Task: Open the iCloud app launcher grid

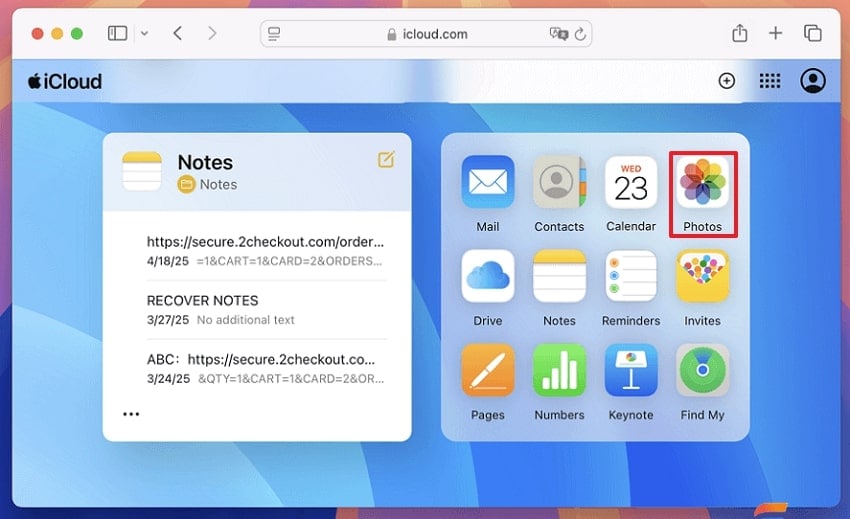Action: tap(770, 81)
